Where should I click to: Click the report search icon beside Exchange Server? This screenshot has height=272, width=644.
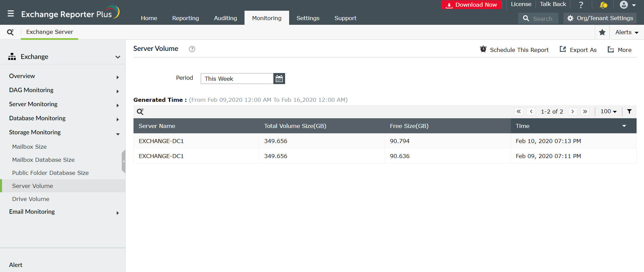coord(10,32)
